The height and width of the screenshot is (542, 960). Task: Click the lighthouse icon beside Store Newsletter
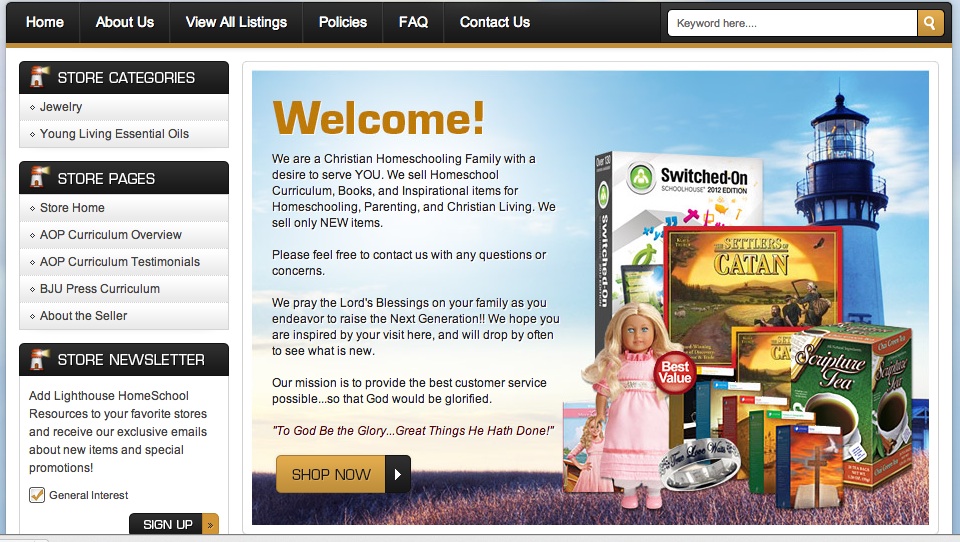(39, 359)
